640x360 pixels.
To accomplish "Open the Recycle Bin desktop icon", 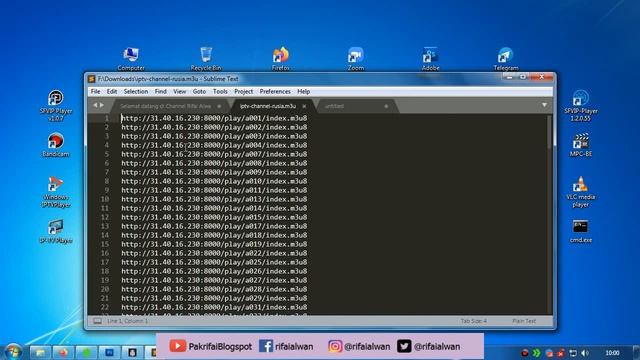I will coord(206,59).
